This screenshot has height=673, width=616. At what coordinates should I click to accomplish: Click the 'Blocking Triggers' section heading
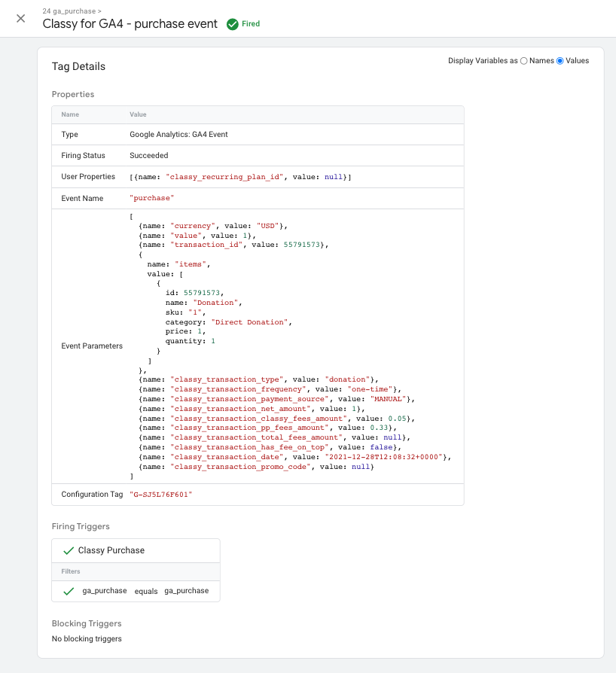tap(87, 623)
